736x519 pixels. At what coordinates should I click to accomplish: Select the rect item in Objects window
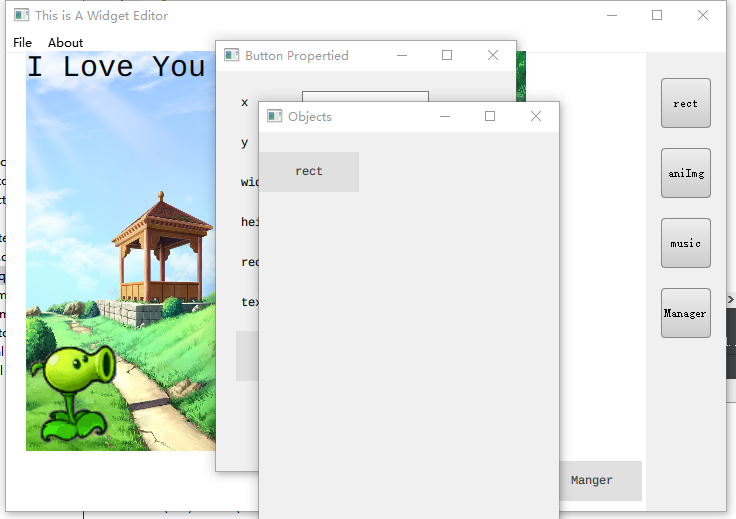[x=309, y=171]
